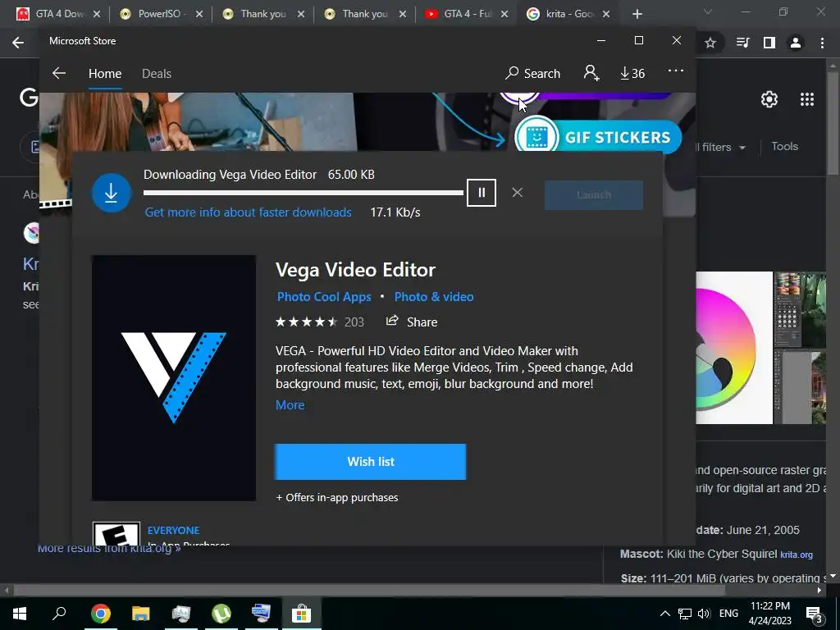Click the GIF STICKERS banner
This screenshot has height=630, width=840.
coord(598,137)
